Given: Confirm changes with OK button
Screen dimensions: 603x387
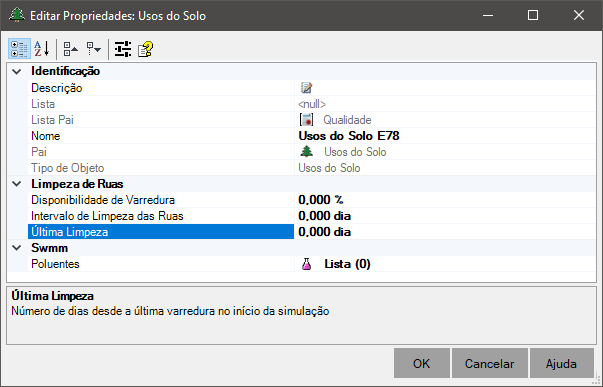Looking at the screenshot, I should pos(421,364).
